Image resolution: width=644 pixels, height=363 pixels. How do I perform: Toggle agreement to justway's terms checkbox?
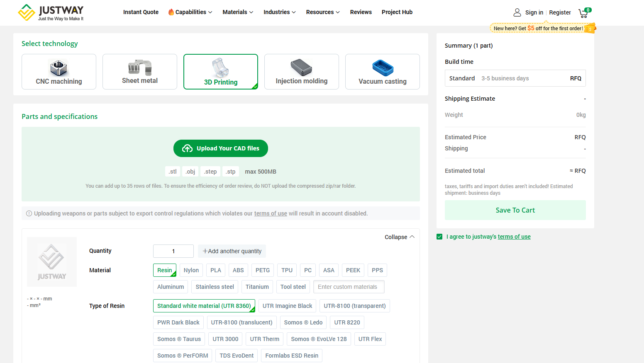439,237
